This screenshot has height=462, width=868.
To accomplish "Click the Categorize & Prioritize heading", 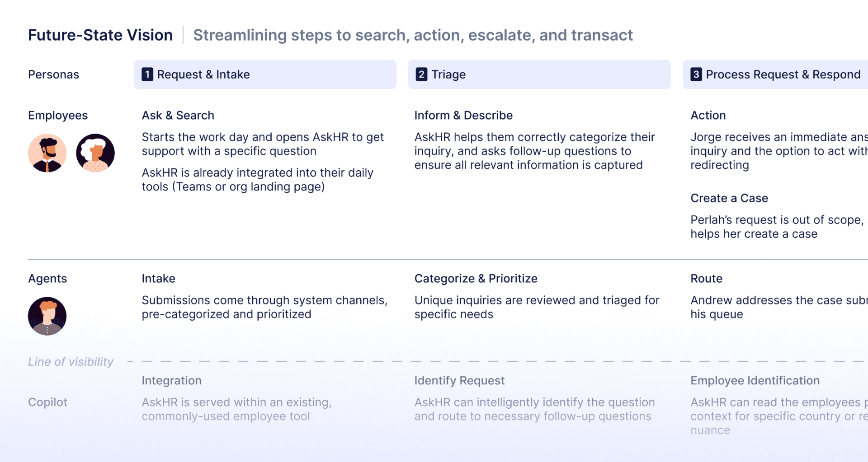I will tap(476, 279).
